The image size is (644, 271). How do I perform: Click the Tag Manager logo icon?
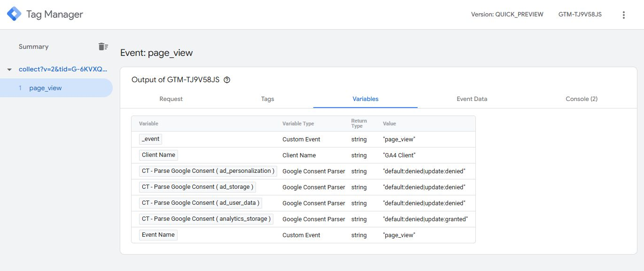point(14,14)
